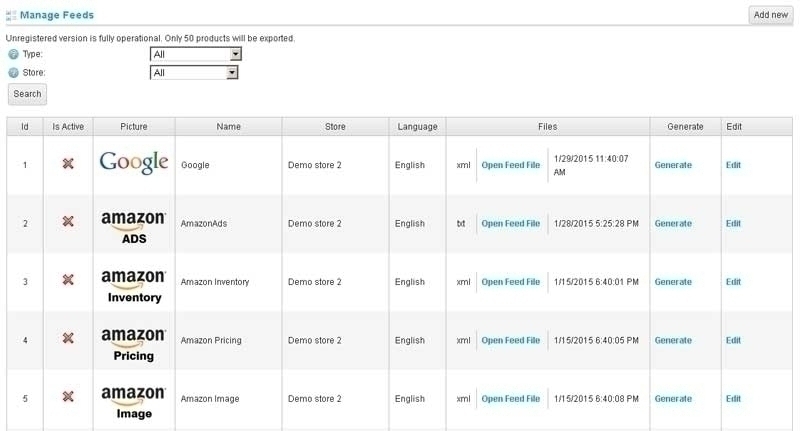Click the Search button
This screenshot has width=800, height=431.
[27, 94]
